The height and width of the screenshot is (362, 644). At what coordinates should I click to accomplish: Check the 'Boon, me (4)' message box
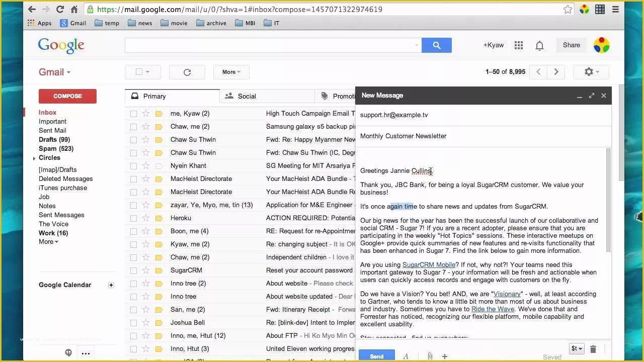[133, 231]
